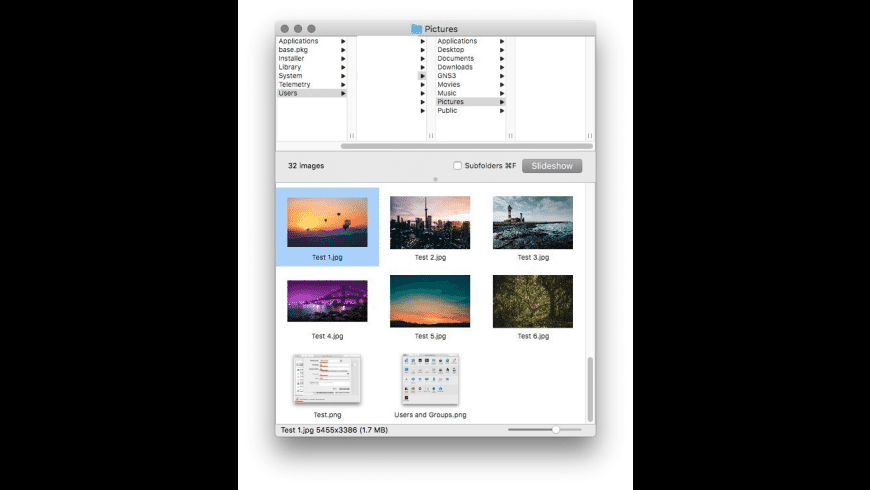
Task: Click the Pictures folder icon in title bar
Action: (x=416, y=29)
